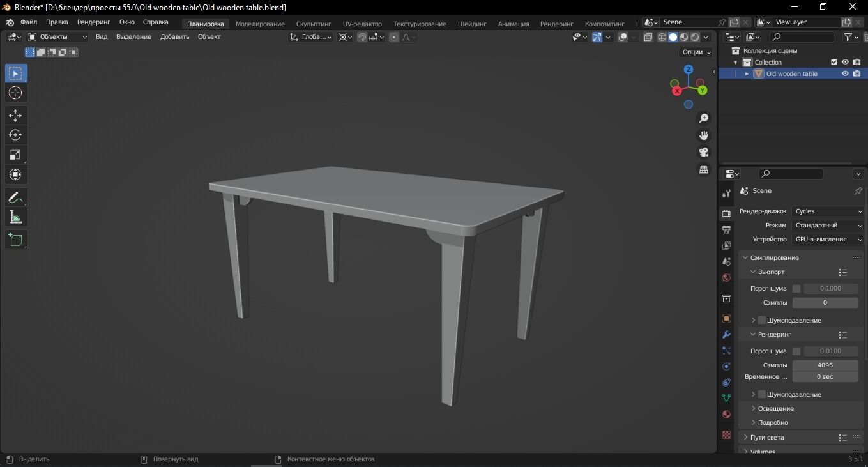Image resolution: width=868 pixels, height=467 pixels.
Task: Enable render Шумоподавление checkbox
Action: click(761, 394)
